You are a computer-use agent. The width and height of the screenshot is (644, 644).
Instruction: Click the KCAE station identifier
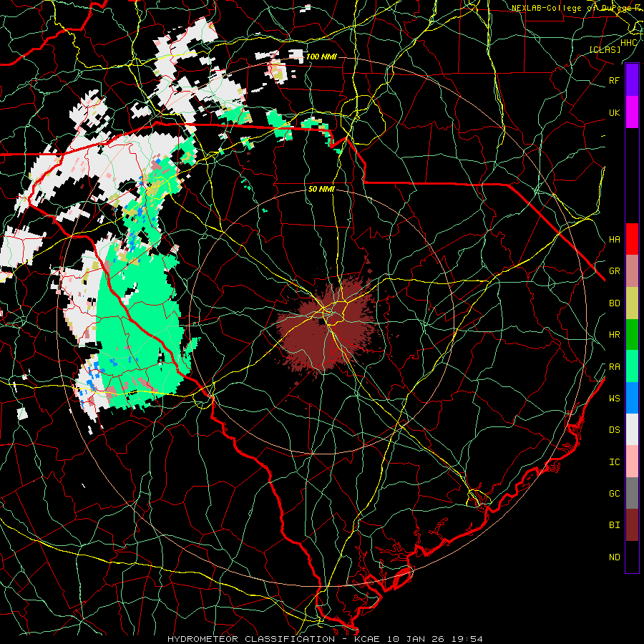tap(367, 639)
